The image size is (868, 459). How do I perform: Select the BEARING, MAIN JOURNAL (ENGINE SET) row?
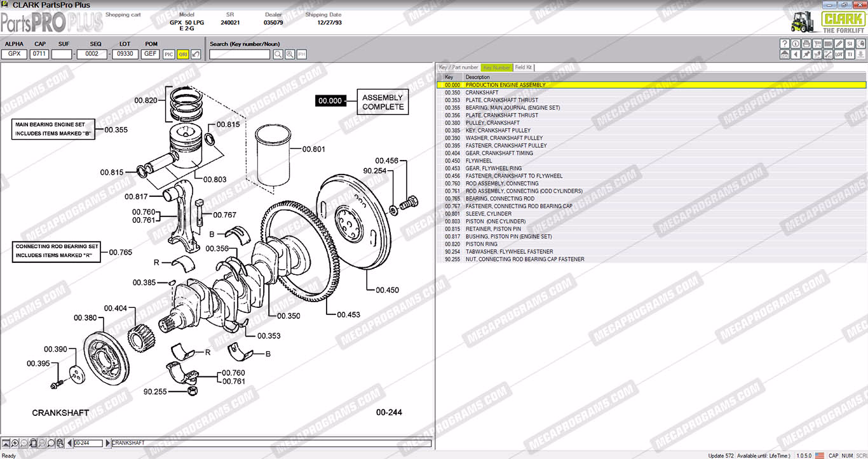[651, 107]
